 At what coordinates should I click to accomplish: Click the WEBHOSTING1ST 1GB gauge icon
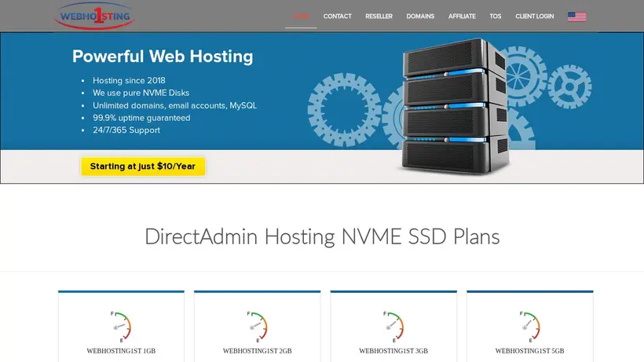point(121,327)
